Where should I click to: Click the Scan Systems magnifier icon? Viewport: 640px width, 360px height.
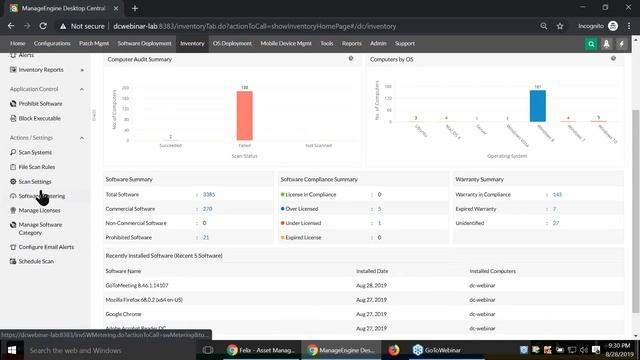(13, 152)
